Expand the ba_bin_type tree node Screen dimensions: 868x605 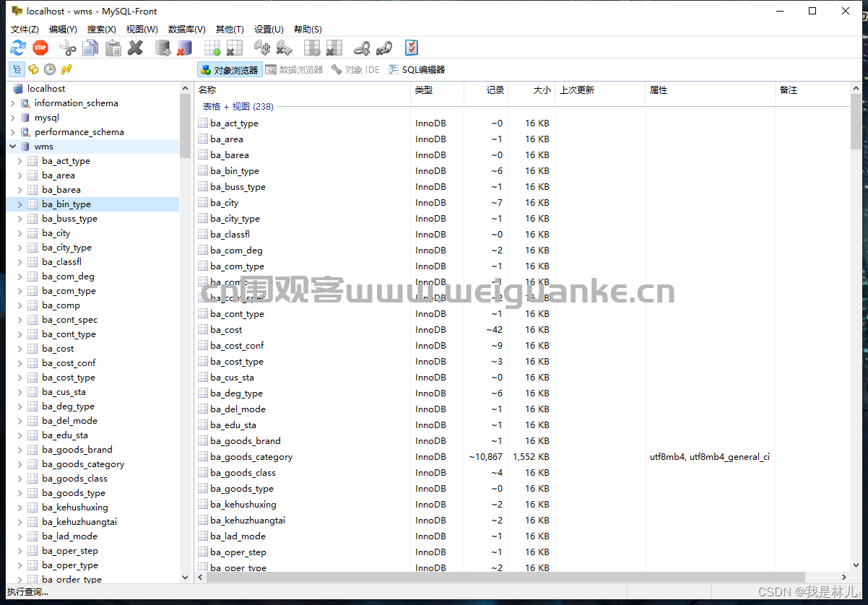click(19, 204)
